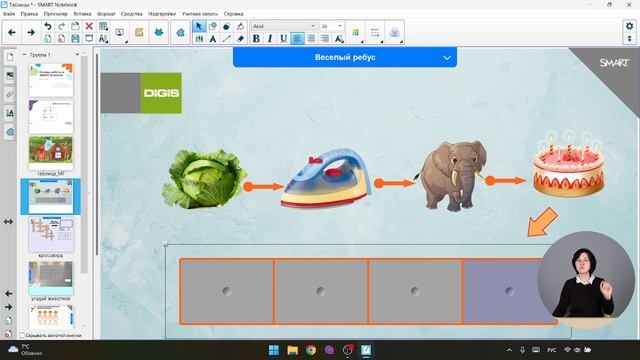Select the pointer arrow tool
Viewport: 640px width, 360px height.
pos(199,26)
